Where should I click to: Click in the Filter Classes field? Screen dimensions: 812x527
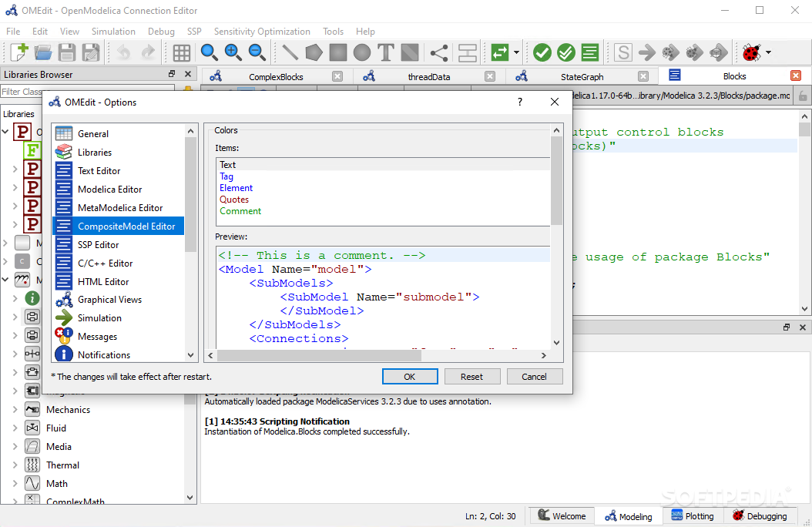point(88,92)
